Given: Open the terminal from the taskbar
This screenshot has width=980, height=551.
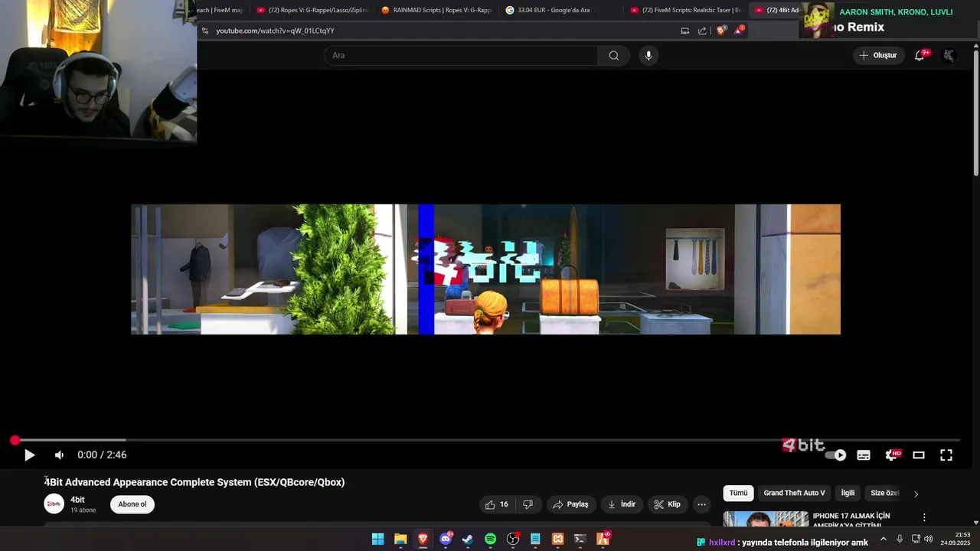Looking at the screenshot, I should tap(580, 540).
